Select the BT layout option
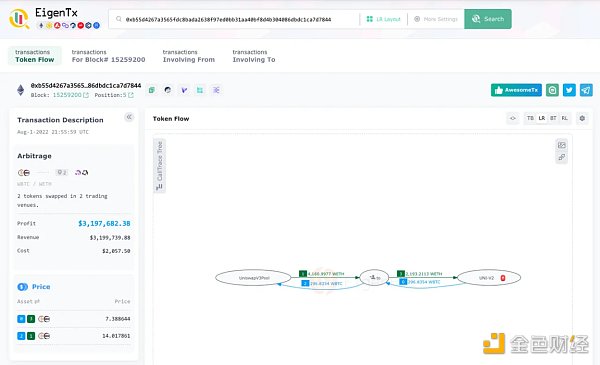The width and height of the screenshot is (600, 365). coord(553,118)
